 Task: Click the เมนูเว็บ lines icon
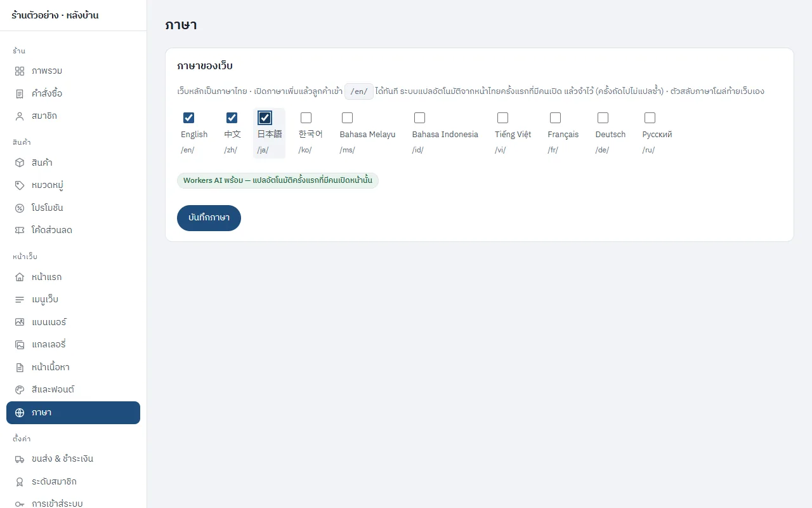click(x=20, y=299)
